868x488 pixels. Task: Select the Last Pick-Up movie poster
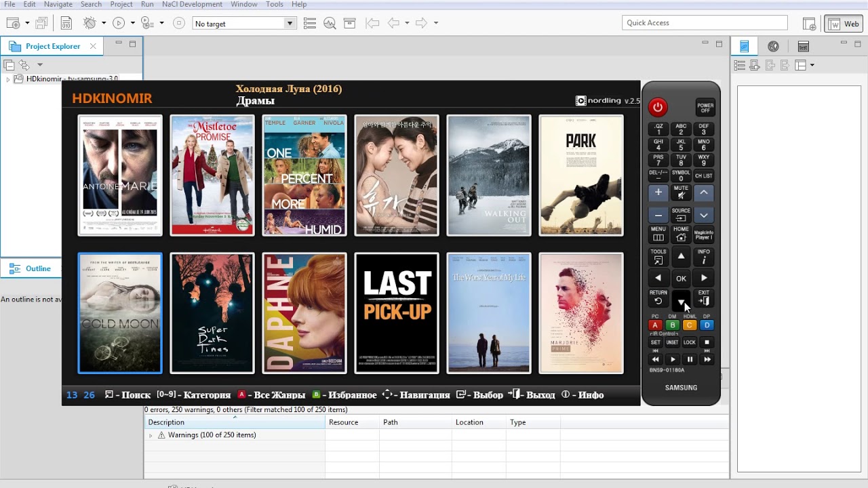(397, 313)
